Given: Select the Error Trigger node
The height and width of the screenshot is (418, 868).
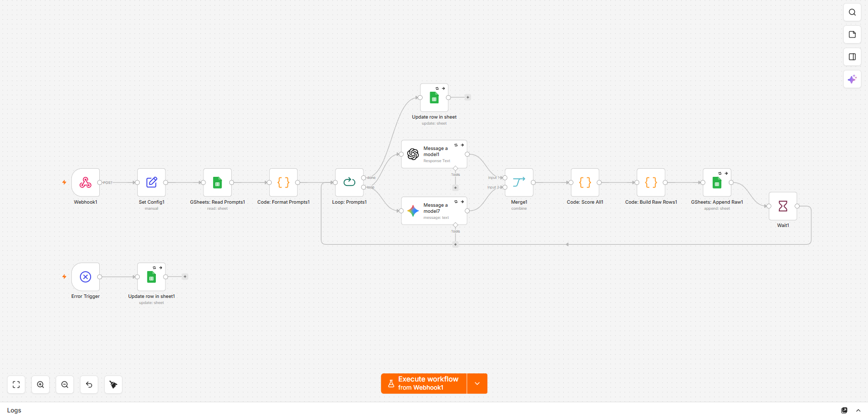Looking at the screenshot, I should point(86,277).
